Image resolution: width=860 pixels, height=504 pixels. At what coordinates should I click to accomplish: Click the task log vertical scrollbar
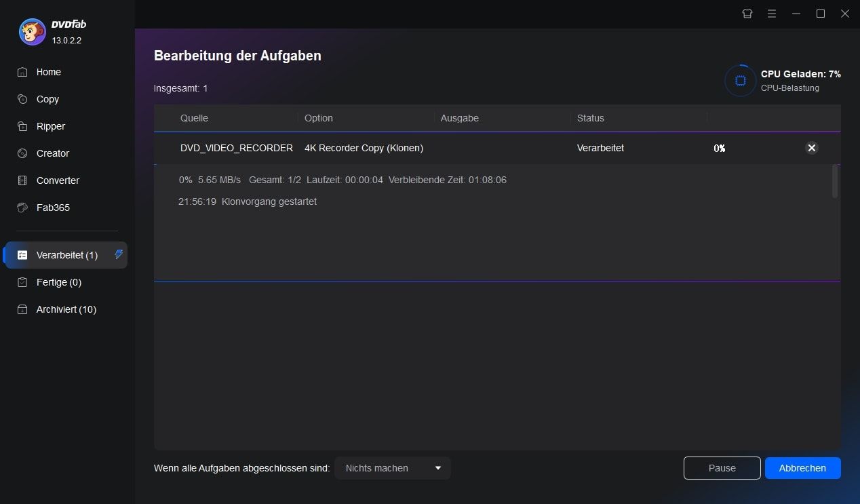coord(835,181)
